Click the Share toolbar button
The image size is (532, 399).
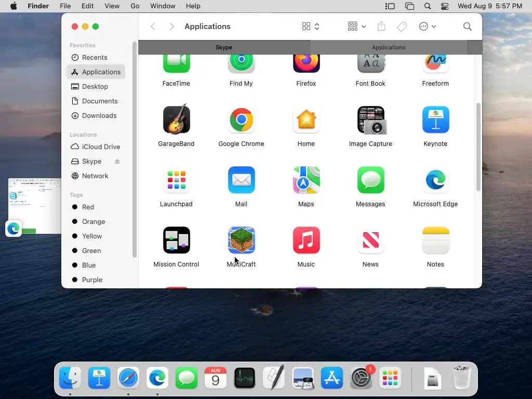pyautogui.click(x=381, y=26)
